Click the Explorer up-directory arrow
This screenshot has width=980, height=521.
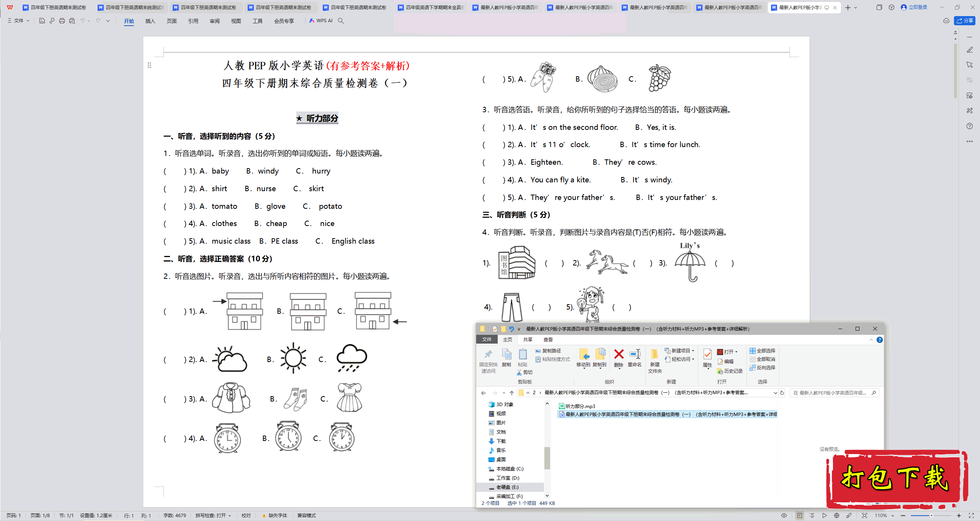click(512, 393)
